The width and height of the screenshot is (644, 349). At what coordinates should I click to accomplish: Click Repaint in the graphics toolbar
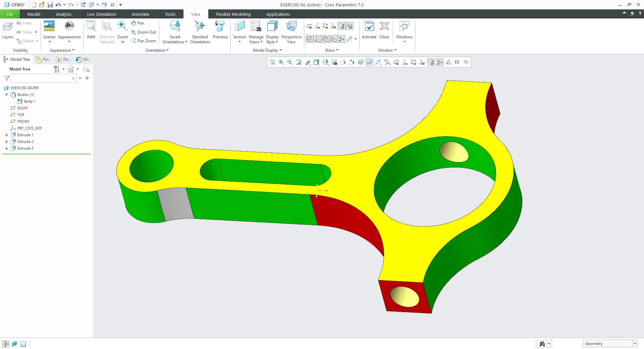tap(299, 62)
